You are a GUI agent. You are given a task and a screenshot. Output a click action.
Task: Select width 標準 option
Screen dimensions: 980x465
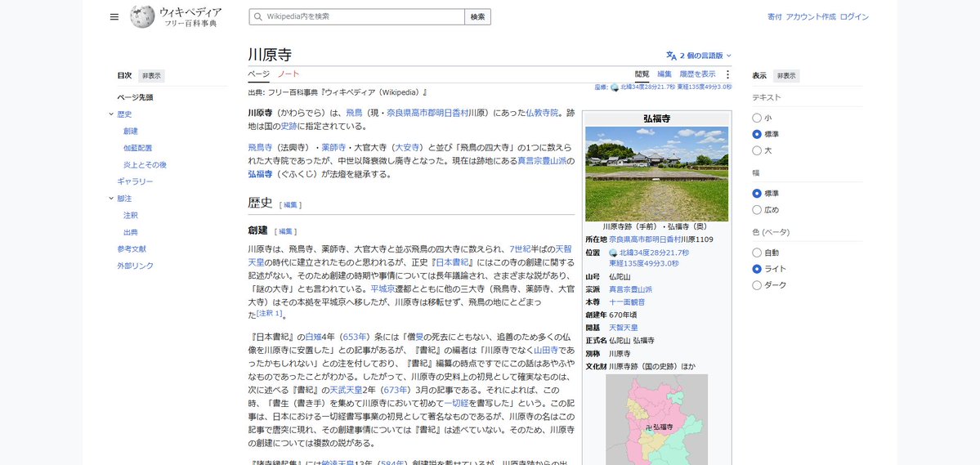(x=757, y=193)
